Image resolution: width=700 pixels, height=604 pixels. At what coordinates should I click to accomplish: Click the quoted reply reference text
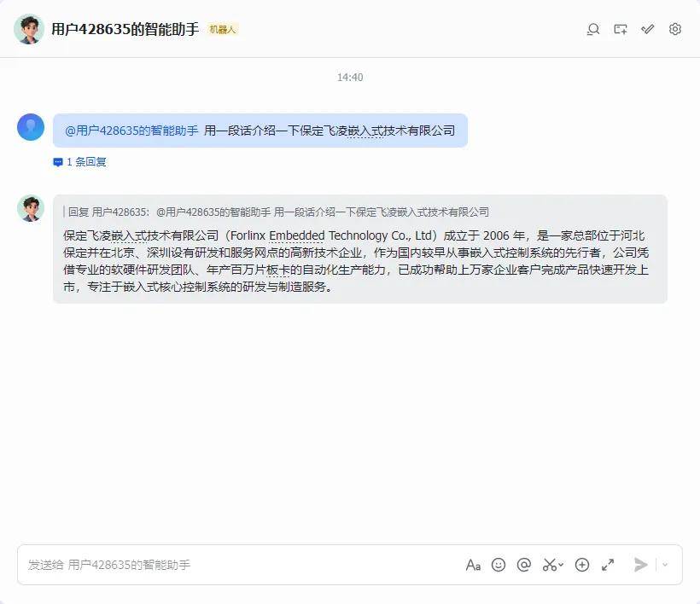pos(278,212)
